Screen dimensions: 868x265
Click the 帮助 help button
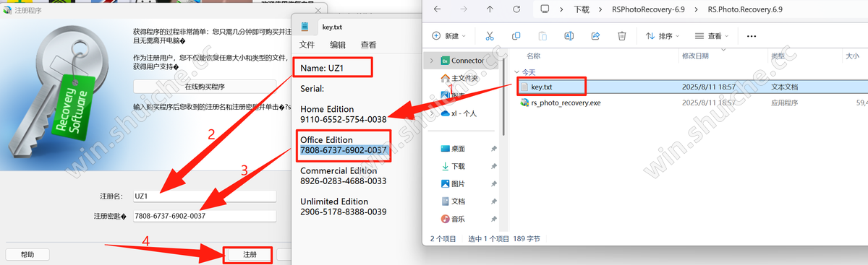(27, 254)
